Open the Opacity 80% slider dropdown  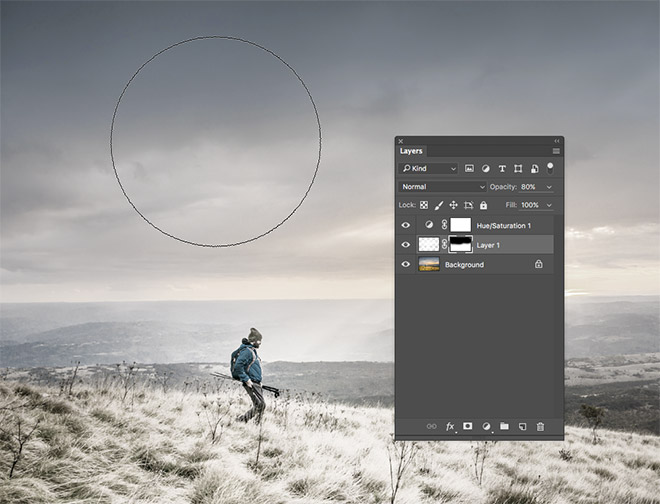tap(549, 187)
